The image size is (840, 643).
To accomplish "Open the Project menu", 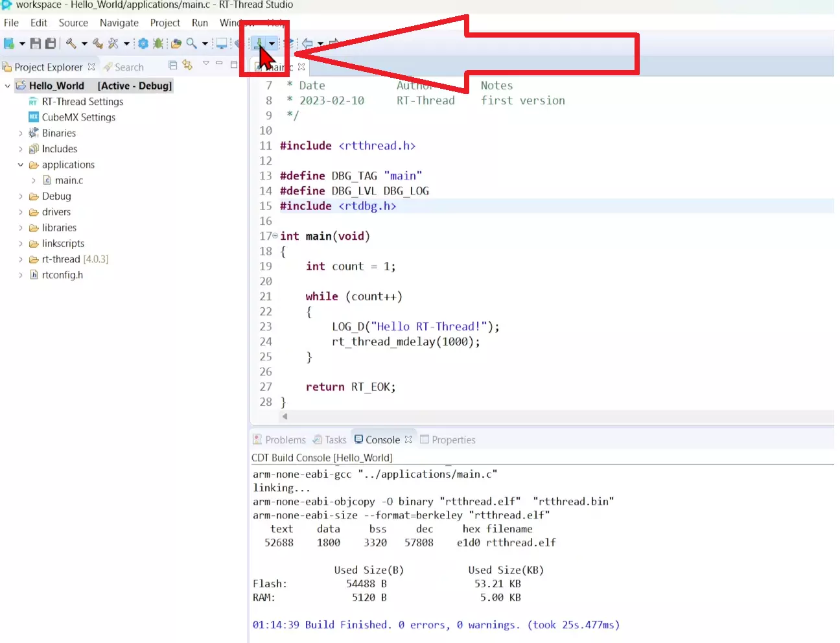I will tap(165, 23).
